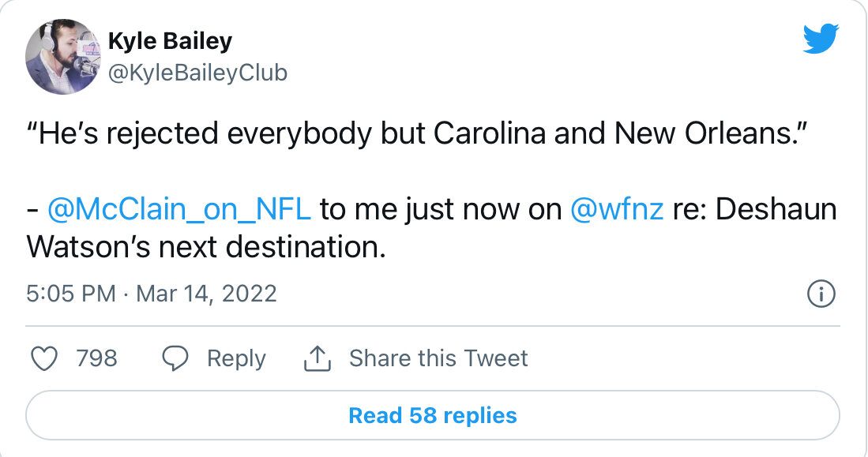Screen dimensions: 868x457
Task: Click the "to me just now on" text
Action: [441, 211]
